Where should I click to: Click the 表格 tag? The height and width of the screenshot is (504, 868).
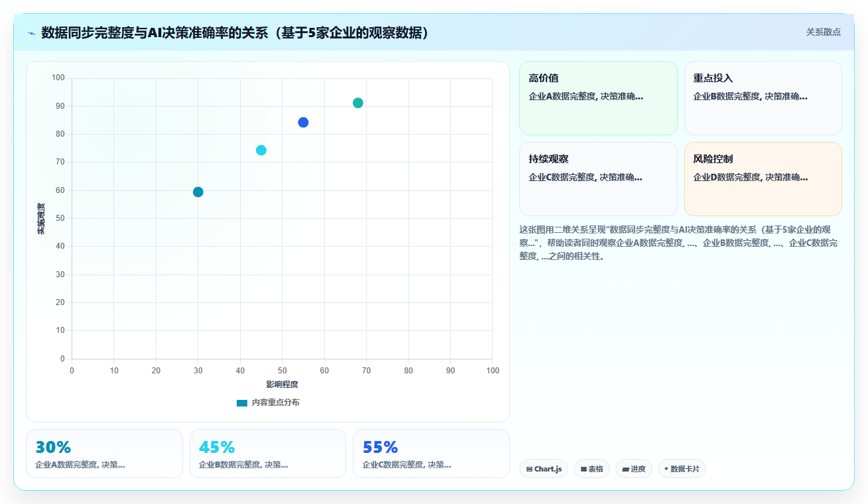pyautogui.click(x=591, y=469)
